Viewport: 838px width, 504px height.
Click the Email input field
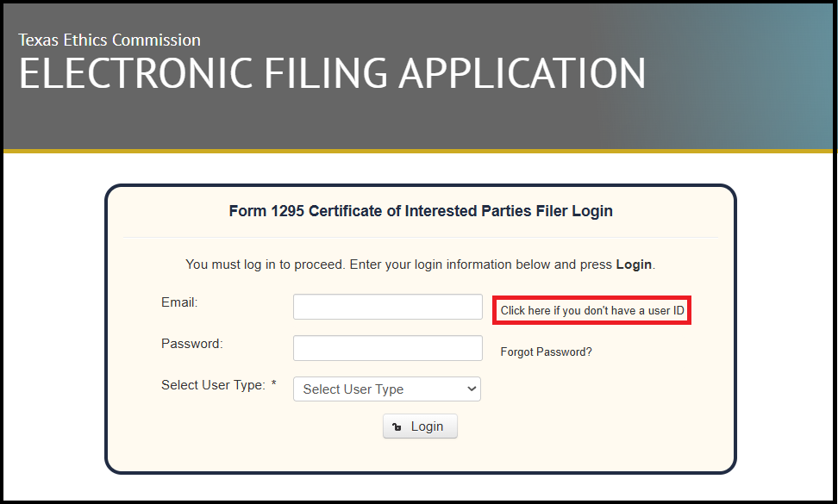pyautogui.click(x=387, y=307)
